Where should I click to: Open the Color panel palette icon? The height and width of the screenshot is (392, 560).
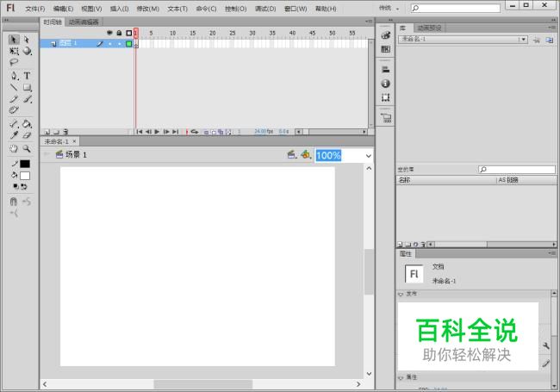(385, 35)
